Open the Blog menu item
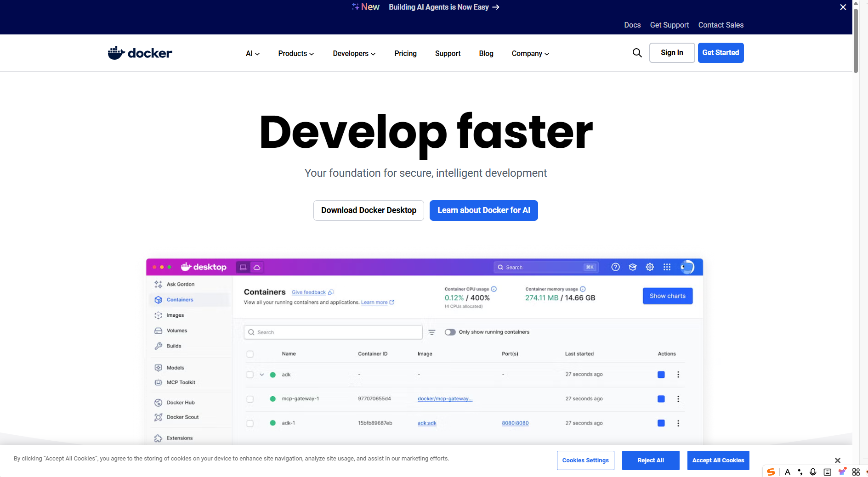 [486, 54]
